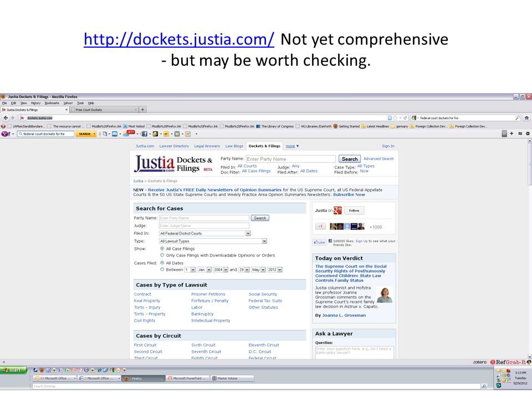Click the Google +1 button
This screenshot has width=532, height=399.
coord(320,226)
